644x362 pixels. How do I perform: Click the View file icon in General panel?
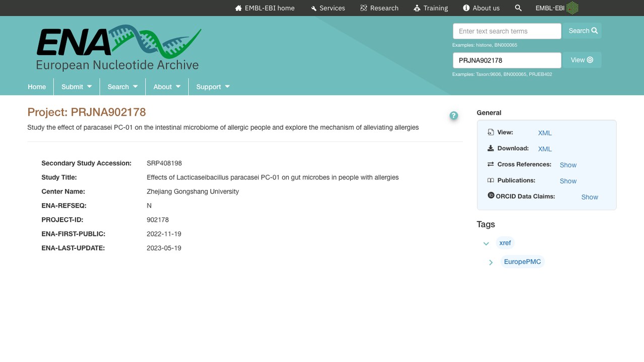(x=491, y=132)
